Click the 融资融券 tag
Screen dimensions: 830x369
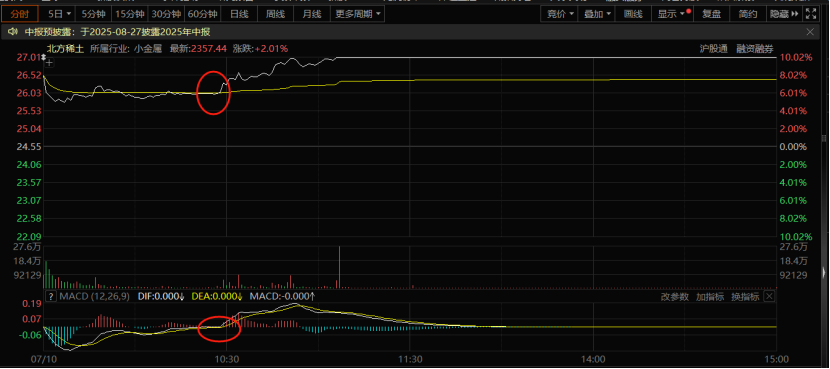click(x=755, y=49)
